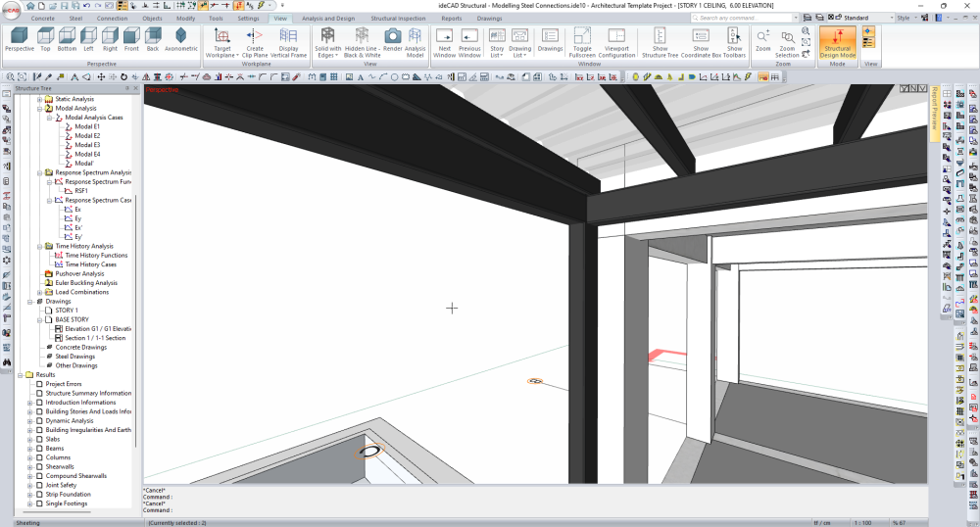980x527 pixels.
Task: Select the Axonometric view icon
Action: 180,38
